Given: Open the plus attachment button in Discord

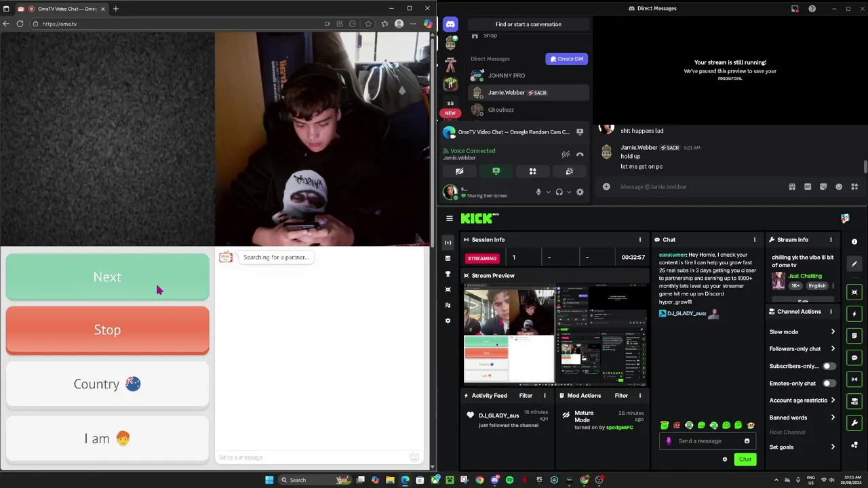Looking at the screenshot, I should point(606,186).
